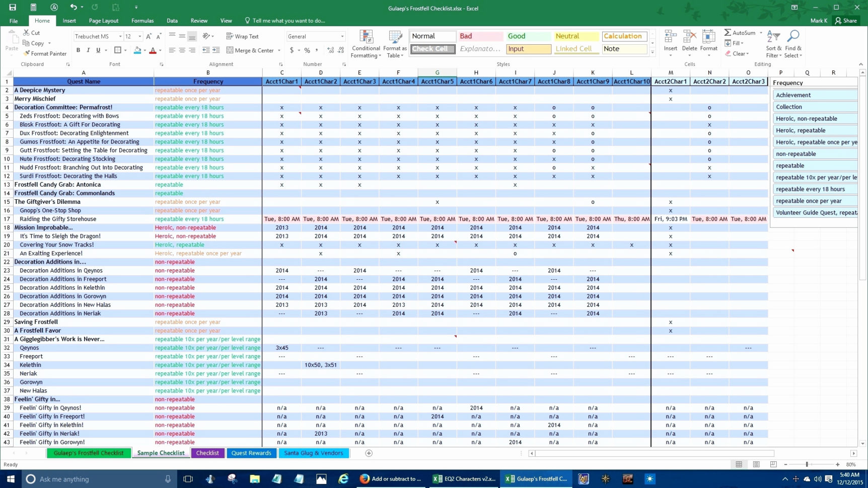This screenshot has height=488, width=868.
Task: Open the Fill Color dropdown arrow
Action: tap(145, 50)
